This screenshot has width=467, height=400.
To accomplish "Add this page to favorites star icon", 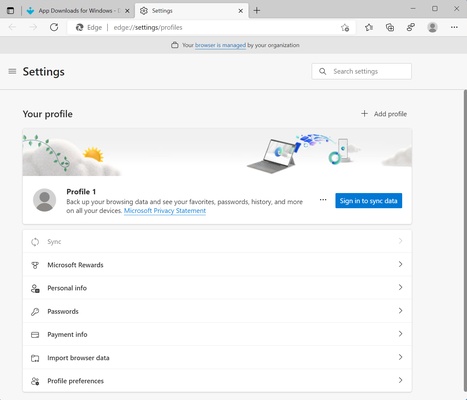I will pos(345,28).
